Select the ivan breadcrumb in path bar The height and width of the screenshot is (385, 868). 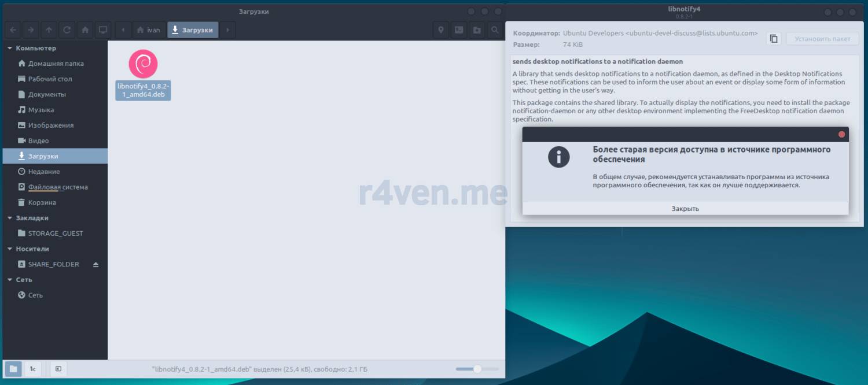click(148, 30)
